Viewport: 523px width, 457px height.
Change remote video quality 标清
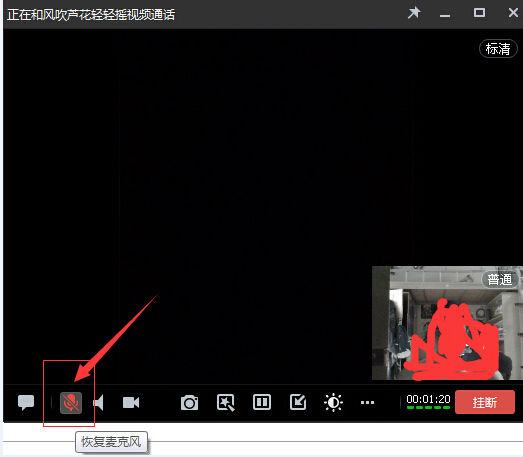point(498,49)
